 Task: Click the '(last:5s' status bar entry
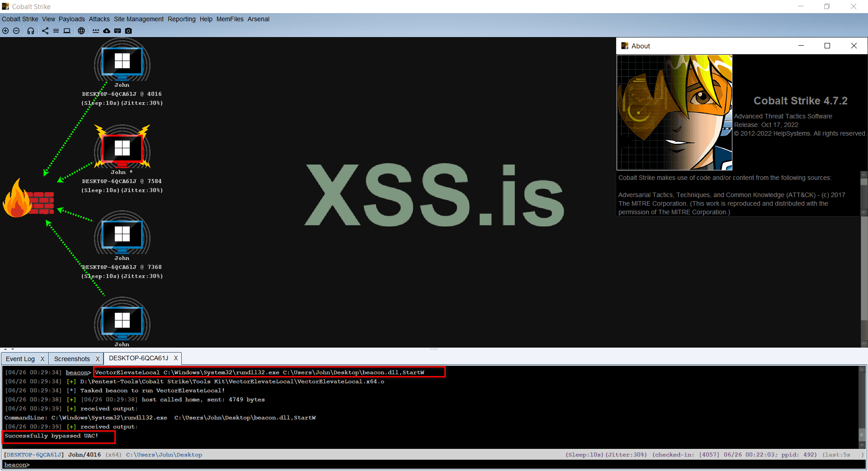tap(836, 455)
